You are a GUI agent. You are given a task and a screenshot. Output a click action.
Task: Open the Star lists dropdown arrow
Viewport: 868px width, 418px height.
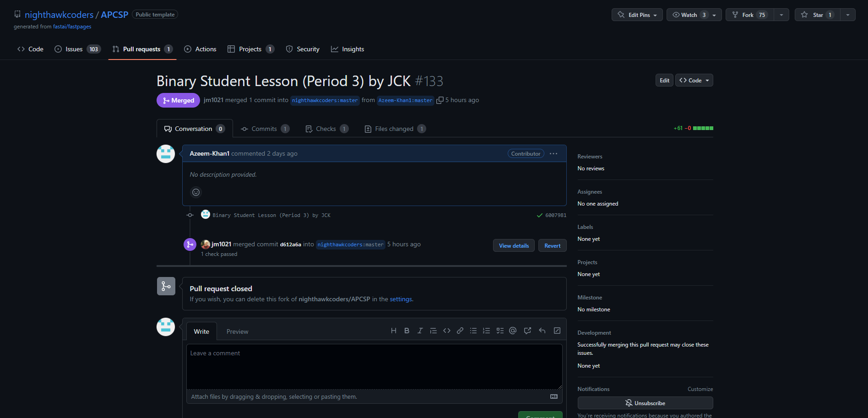pos(848,15)
